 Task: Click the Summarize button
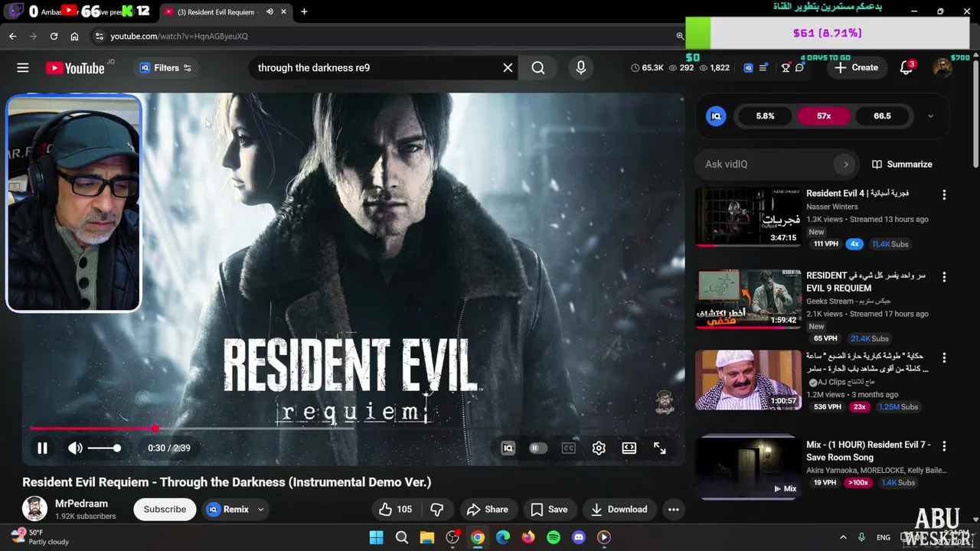[902, 165]
